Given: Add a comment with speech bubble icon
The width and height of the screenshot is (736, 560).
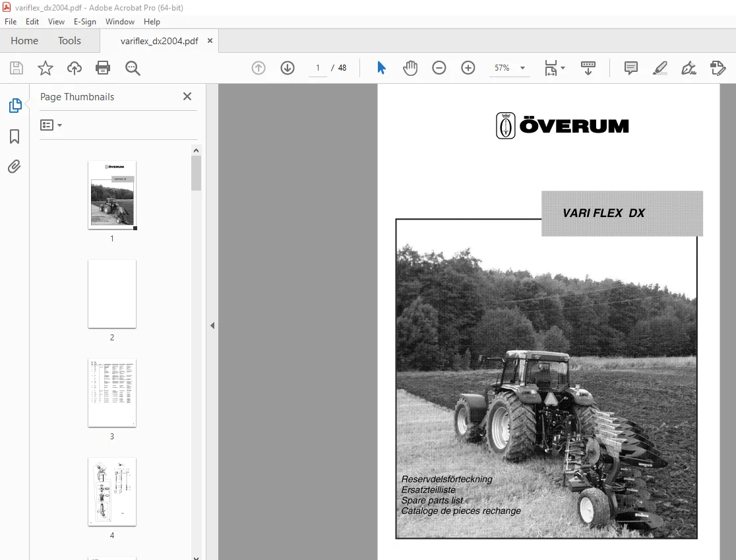Looking at the screenshot, I should [631, 68].
